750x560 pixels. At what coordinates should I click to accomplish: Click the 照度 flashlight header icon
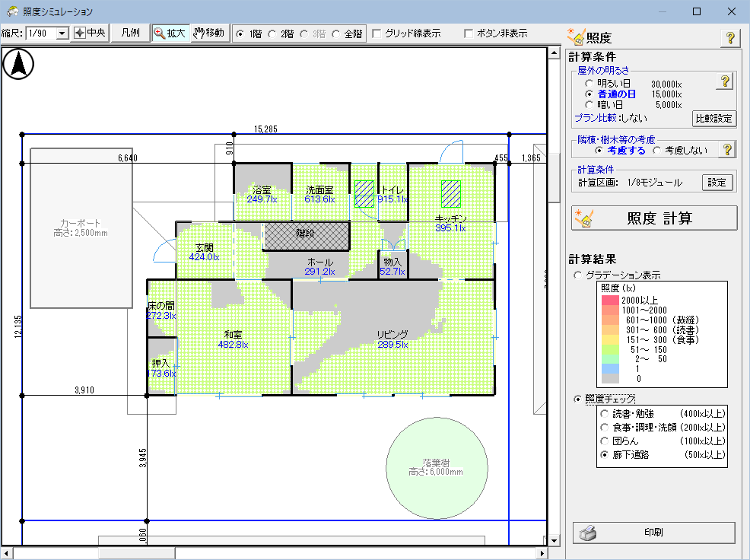point(576,37)
